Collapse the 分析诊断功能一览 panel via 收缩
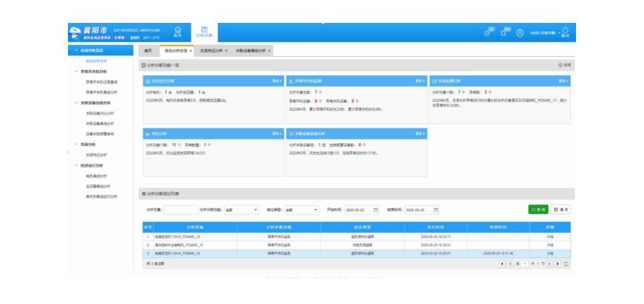Viewport: 644px width, 304px height. coord(563,65)
